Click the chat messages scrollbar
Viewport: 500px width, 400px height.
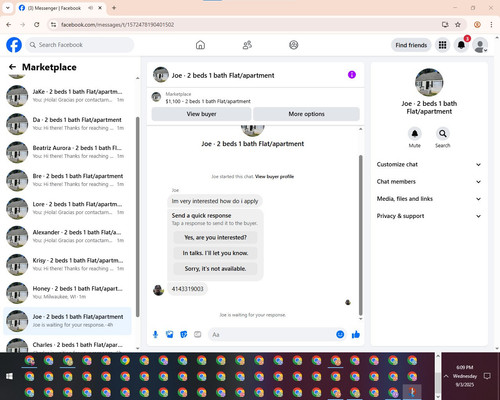coord(360,235)
